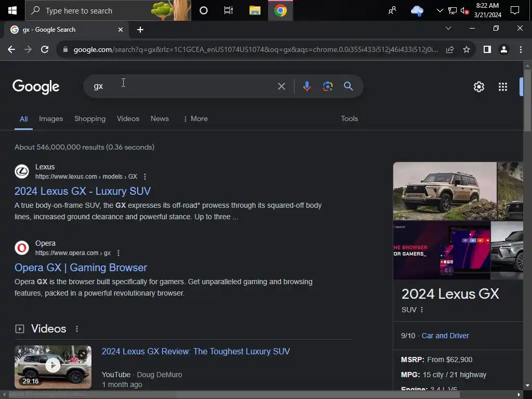The height and width of the screenshot is (399, 532).
Task: Click the Google logo
Action: pyautogui.click(x=36, y=87)
